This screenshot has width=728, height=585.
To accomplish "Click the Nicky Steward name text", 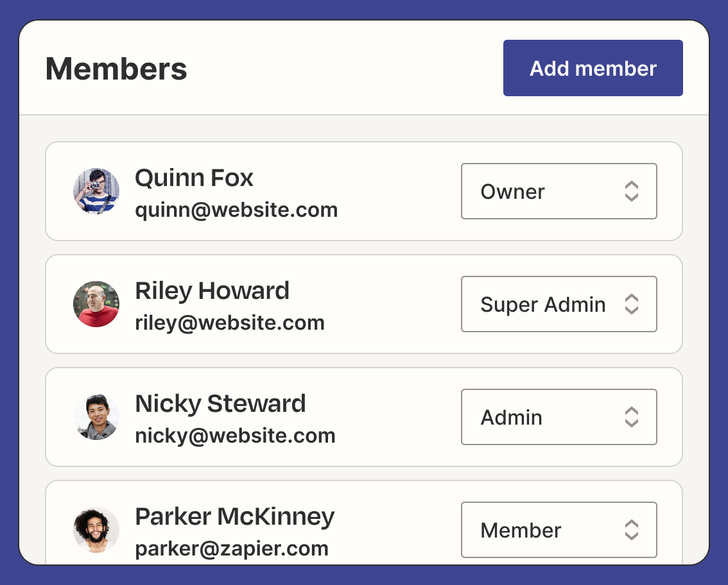I will pyautogui.click(x=220, y=403).
